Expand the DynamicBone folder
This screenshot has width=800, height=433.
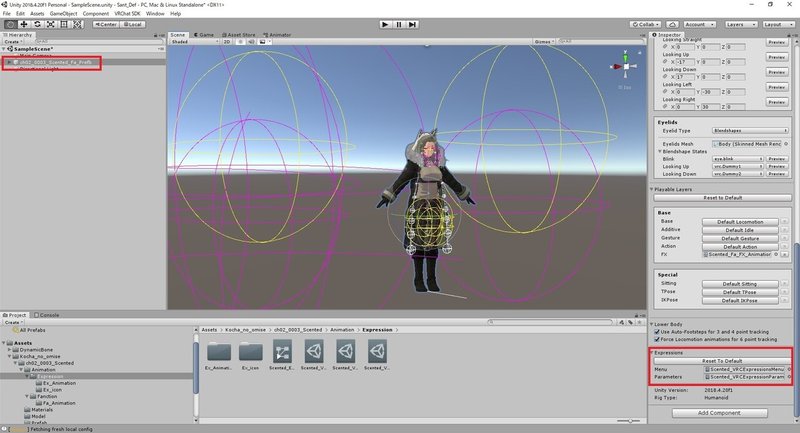(9, 350)
